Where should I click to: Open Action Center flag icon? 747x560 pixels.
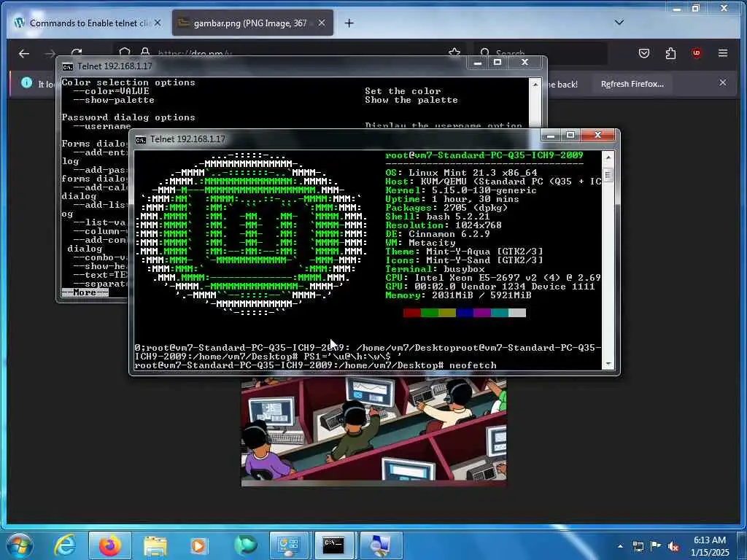(x=656, y=546)
